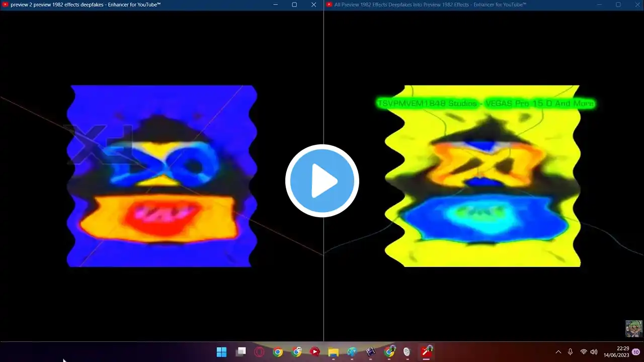The height and width of the screenshot is (362, 644).
Task: Open the film-strip video editor taskbar icon
Action: point(371,352)
